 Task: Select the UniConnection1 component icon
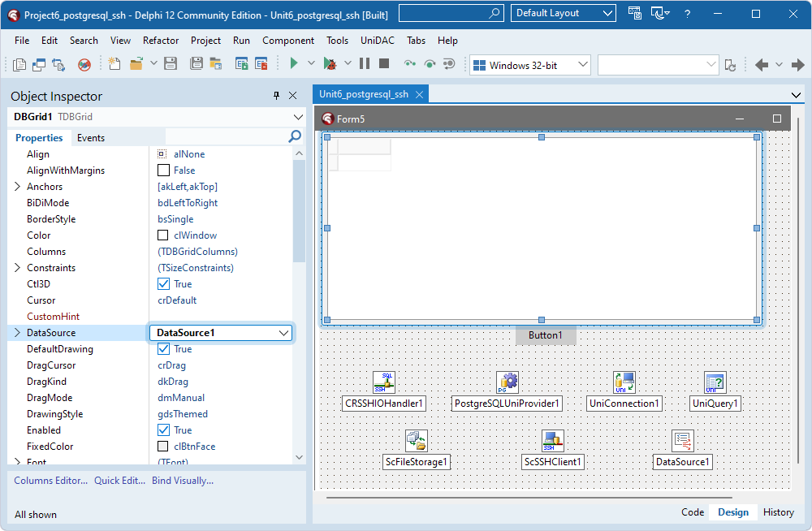(624, 382)
